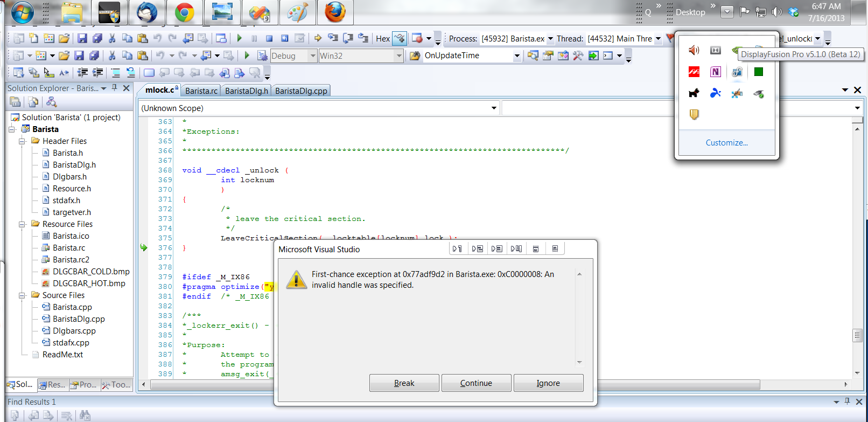Select BaristaDlg.cpp in Solution Explorer

point(79,319)
